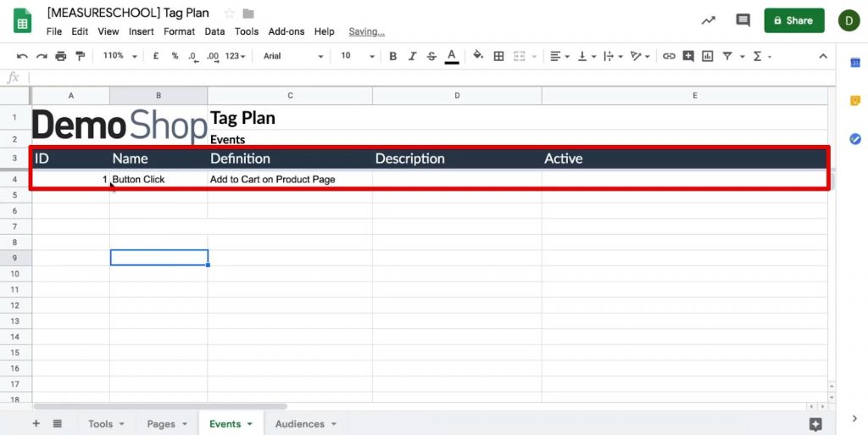Open the all sheets list icon
The image size is (868, 435).
click(57, 424)
